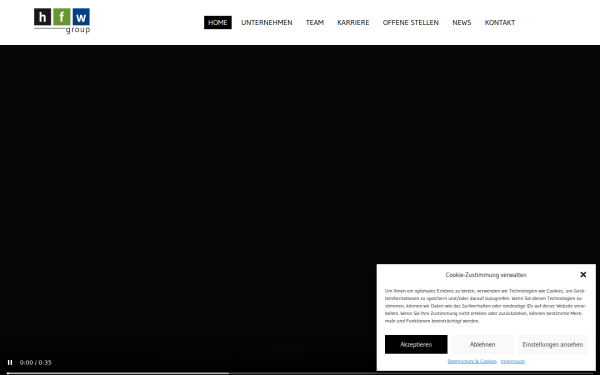Close the cookie consent dialog
This screenshot has width=600, height=375.
coord(583,274)
